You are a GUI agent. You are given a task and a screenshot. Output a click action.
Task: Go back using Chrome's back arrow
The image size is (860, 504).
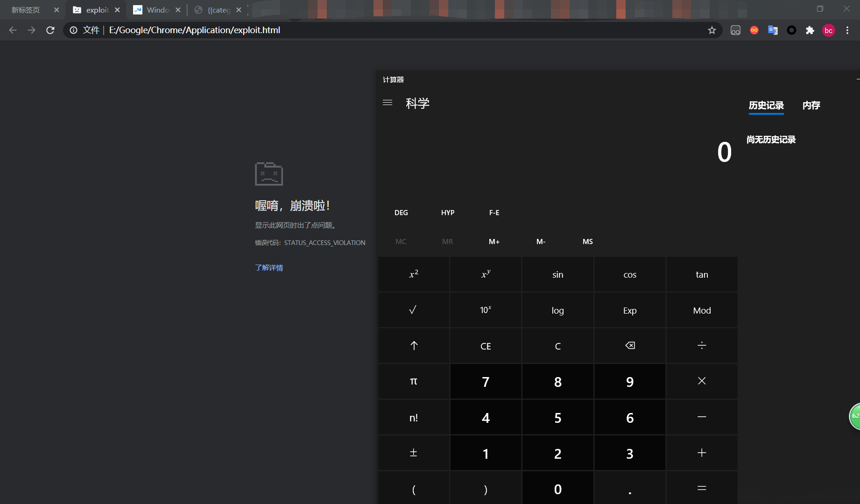[13, 30]
